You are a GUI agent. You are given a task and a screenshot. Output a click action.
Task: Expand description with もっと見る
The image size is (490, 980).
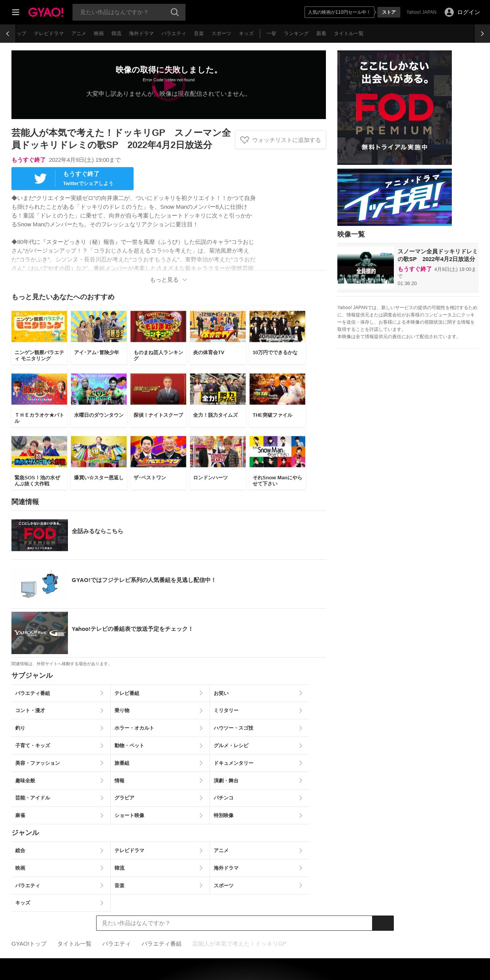[x=169, y=280]
